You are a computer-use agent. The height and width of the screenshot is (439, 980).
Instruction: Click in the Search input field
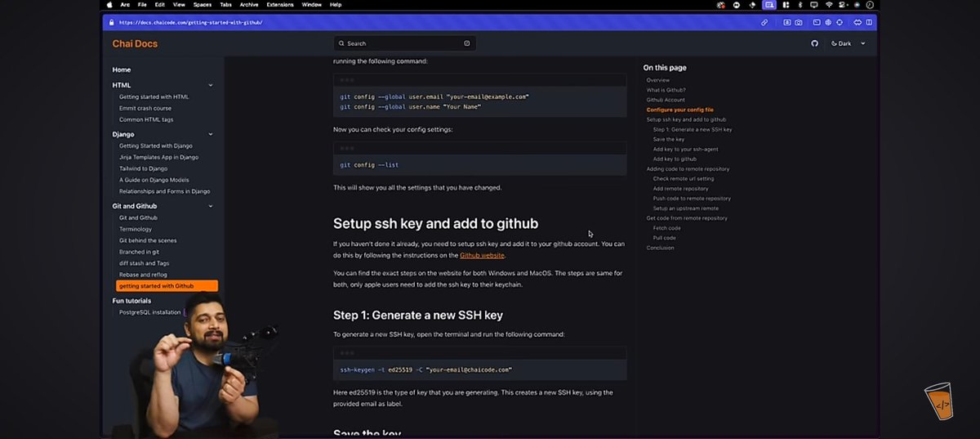(404, 43)
